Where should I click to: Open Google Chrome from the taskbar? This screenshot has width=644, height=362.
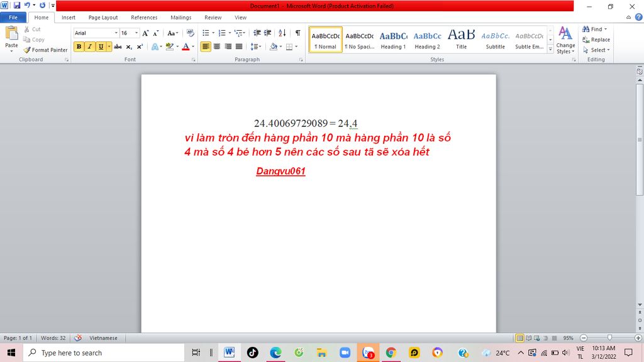pyautogui.click(x=391, y=353)
